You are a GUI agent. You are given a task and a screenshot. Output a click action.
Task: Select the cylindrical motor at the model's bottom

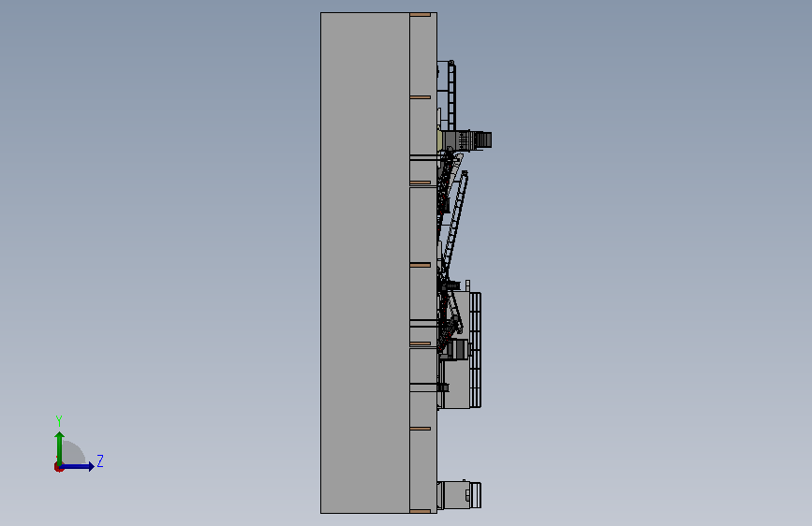click(x=459, y=495)
